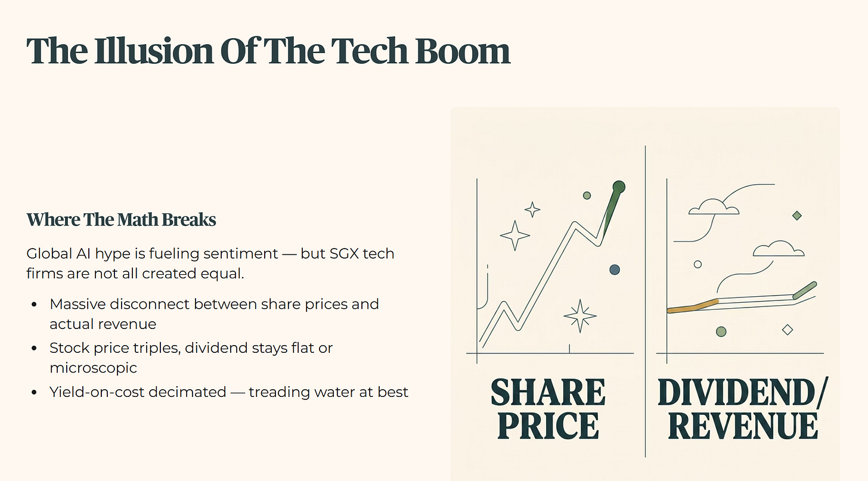Screen dimensions: 868x481
Task: Click the green diamond in dividend chart
Action: click(x=797, y=216)
